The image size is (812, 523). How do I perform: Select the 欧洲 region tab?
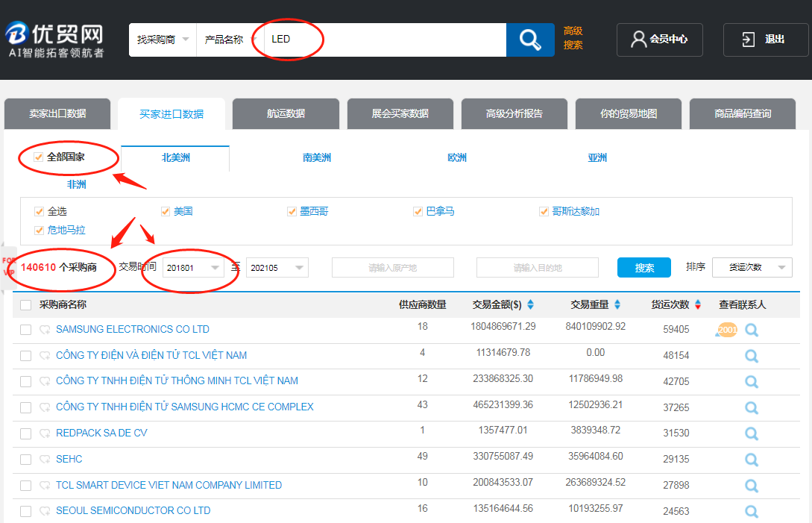click(457, 157)
